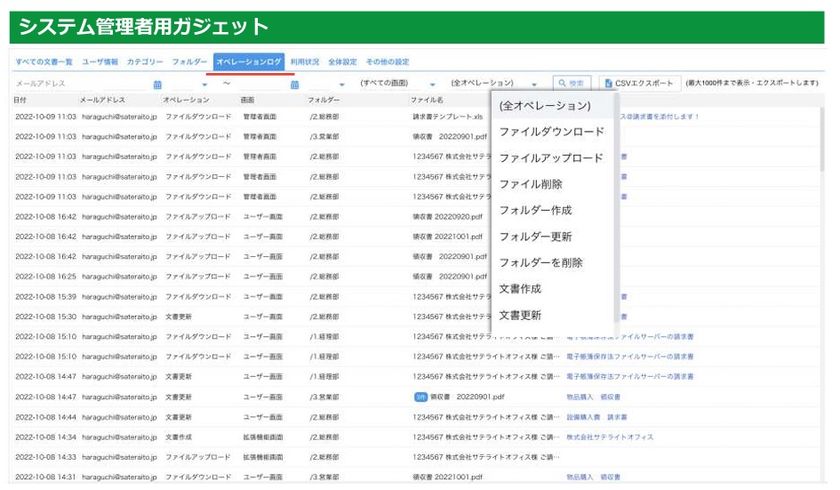
Task: Click the 検索 search button
Action: coord(572,83)
